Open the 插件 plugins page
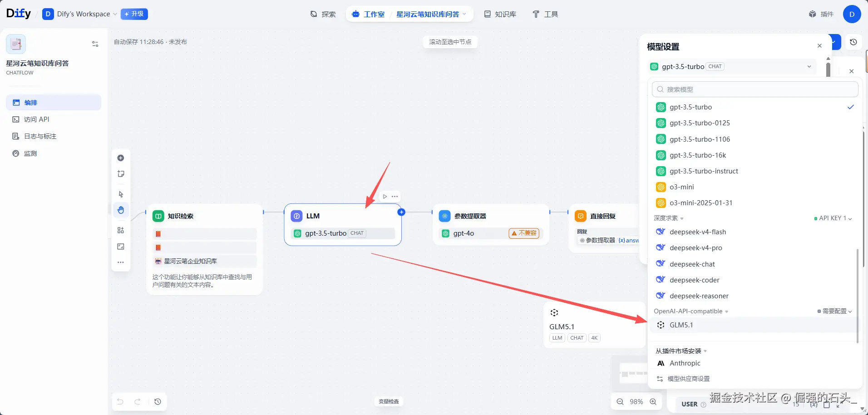This screenshot has height=415, width=868. pyautogui.click(x=821, y=14)
